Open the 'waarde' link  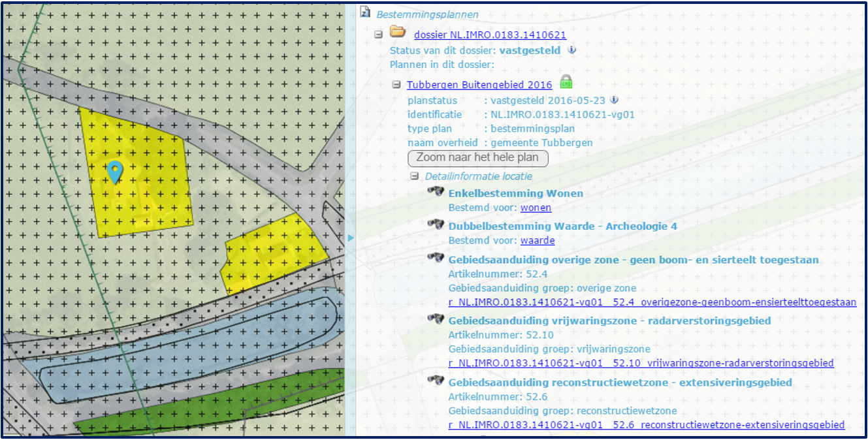(x=538, y=240)
